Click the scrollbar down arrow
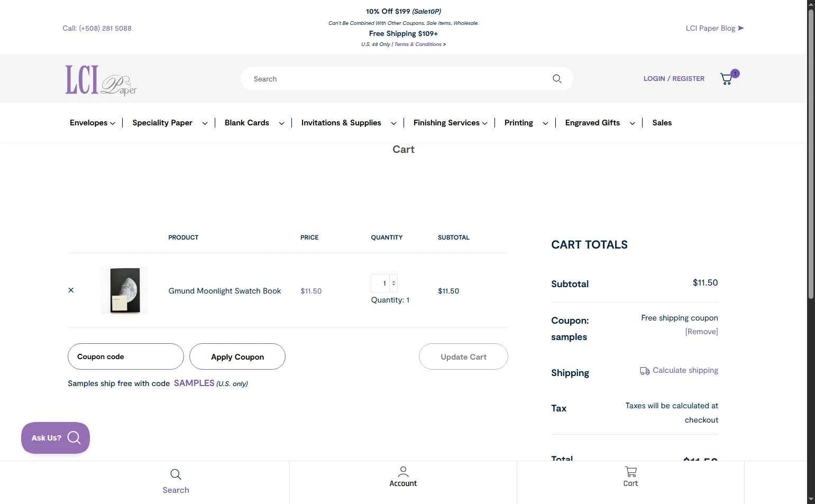 coord(811,499)
